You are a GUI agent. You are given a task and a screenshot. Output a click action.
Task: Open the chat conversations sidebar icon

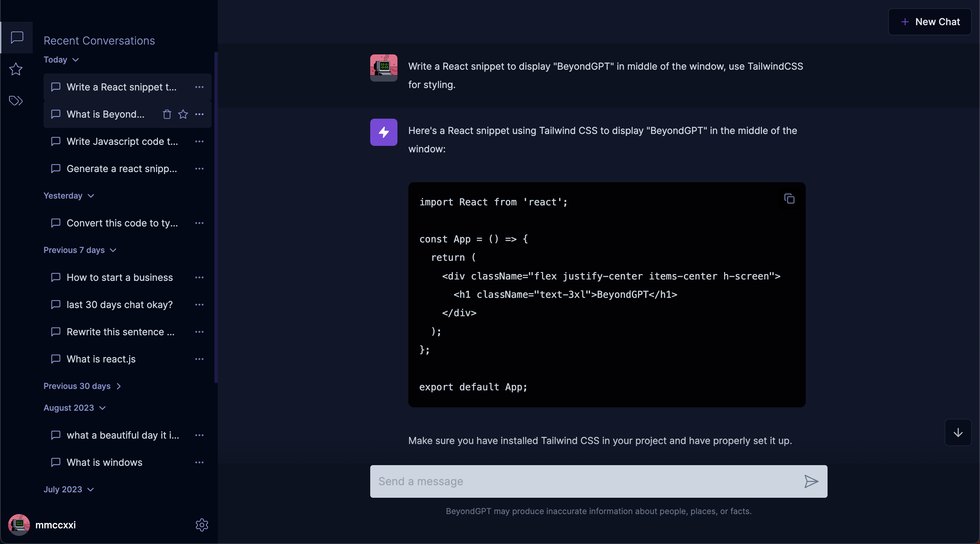[17, 37]
